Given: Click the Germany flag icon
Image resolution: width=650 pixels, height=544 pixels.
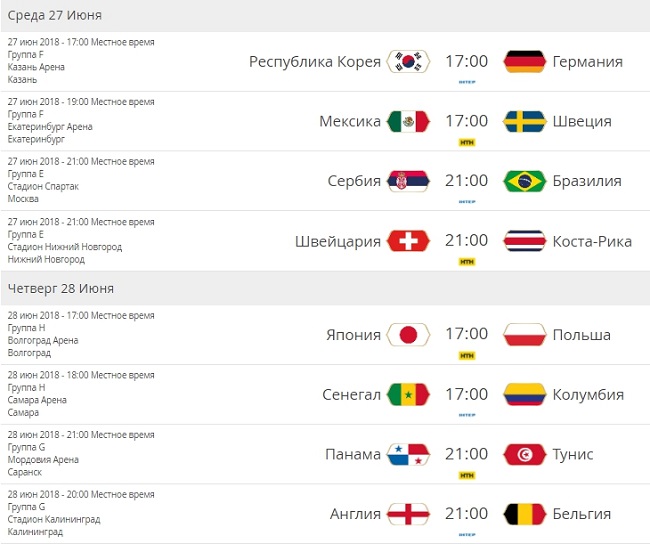Looking at the screenshot, I should 525,62.
